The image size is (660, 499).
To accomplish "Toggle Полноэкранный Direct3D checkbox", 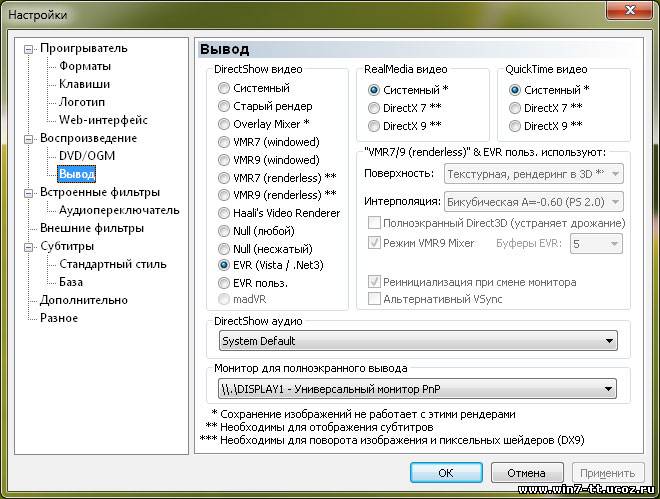I will coord(374,223).
